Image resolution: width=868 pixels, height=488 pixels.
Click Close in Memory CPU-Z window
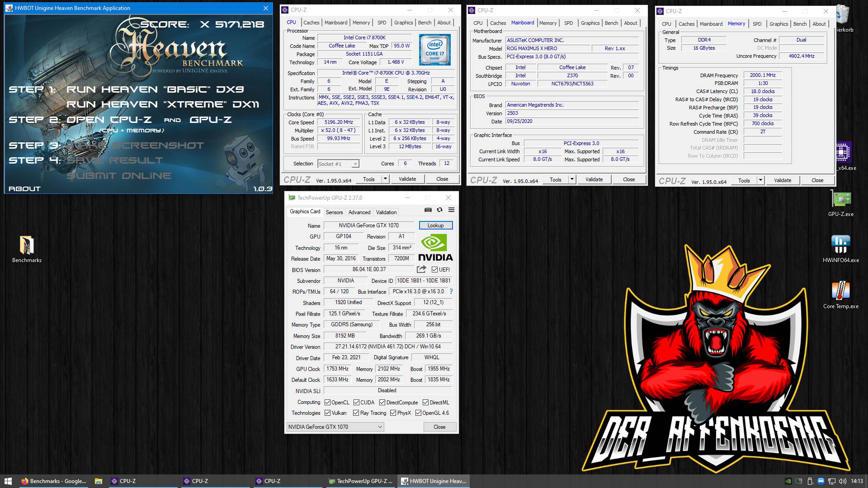tap(817, 180)
